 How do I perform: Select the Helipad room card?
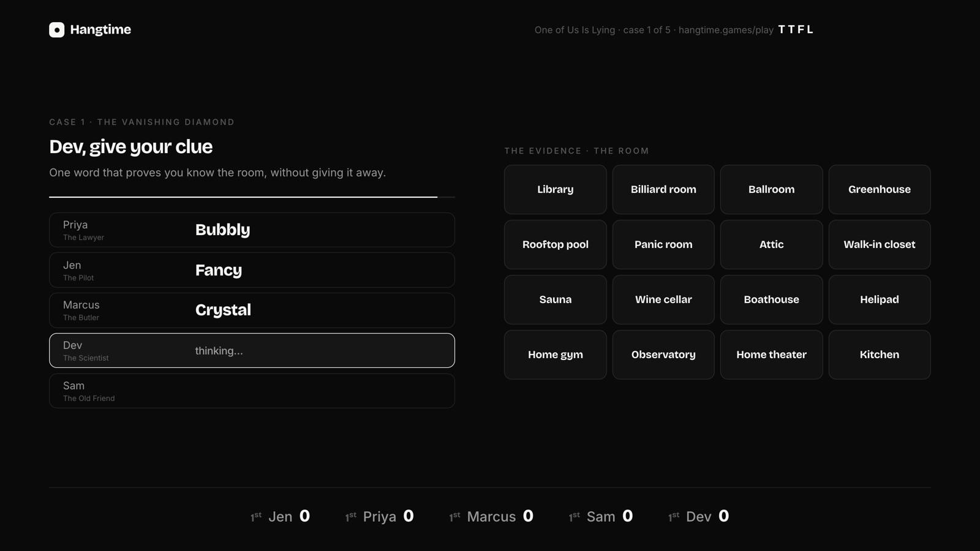[880, 299]
